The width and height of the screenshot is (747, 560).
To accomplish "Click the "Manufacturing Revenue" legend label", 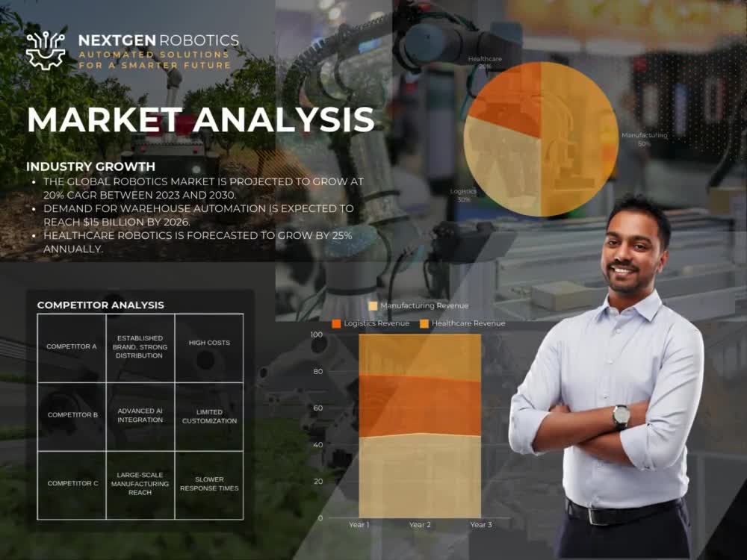I will [424, 305].
